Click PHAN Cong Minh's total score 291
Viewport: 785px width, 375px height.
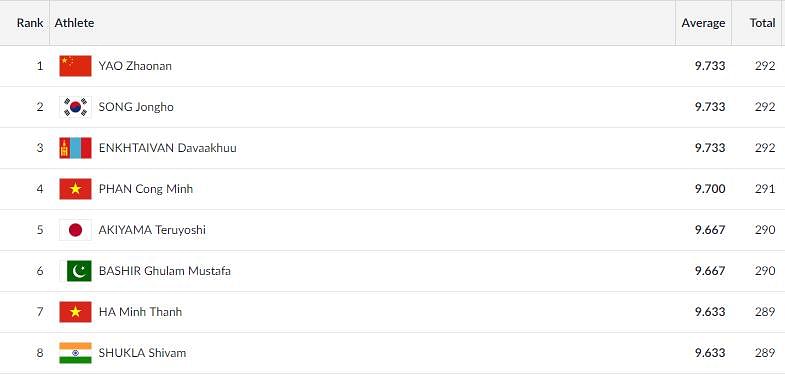765,189
